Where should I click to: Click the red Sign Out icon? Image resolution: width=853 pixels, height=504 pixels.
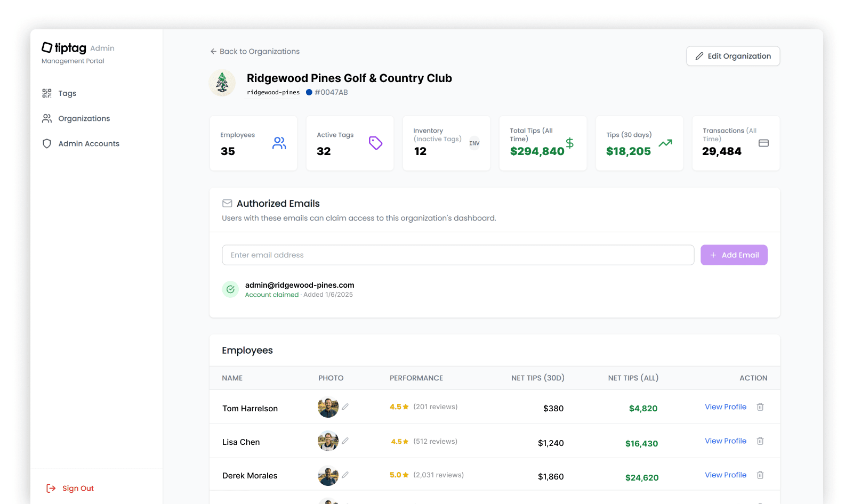click(51, 488)
